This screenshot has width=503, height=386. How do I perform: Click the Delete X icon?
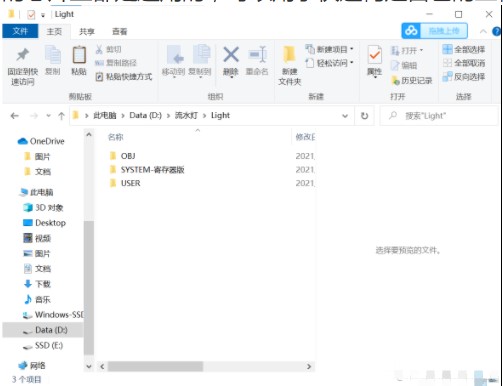(x=231, y=54)
